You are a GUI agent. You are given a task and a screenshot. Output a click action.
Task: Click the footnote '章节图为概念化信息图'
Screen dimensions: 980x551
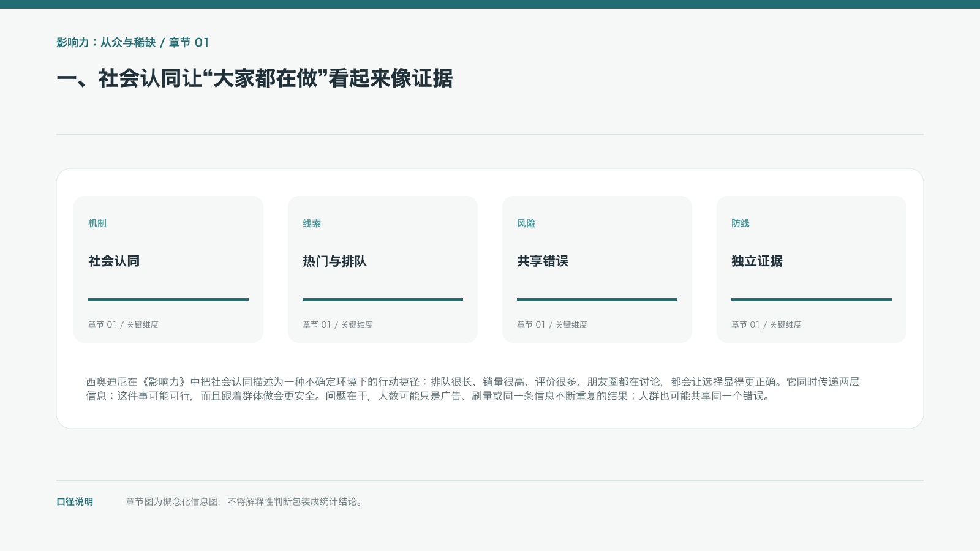245,502
